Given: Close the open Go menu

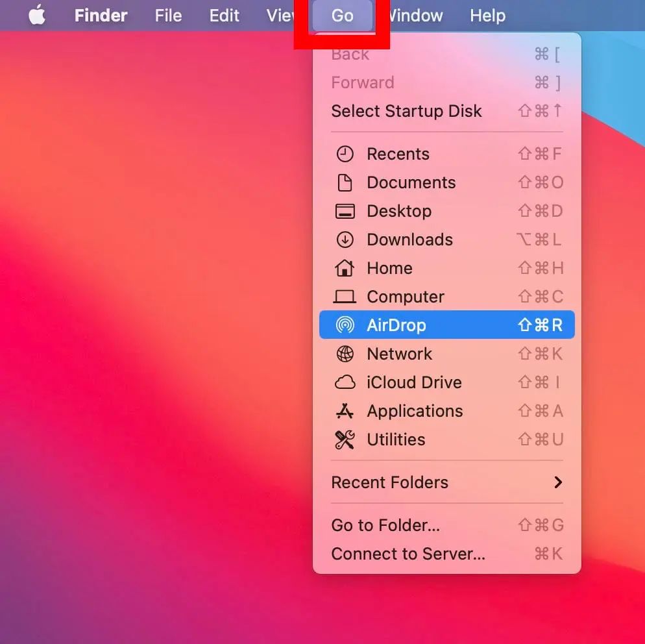Looking at the screenshot, I should [342, 16].
